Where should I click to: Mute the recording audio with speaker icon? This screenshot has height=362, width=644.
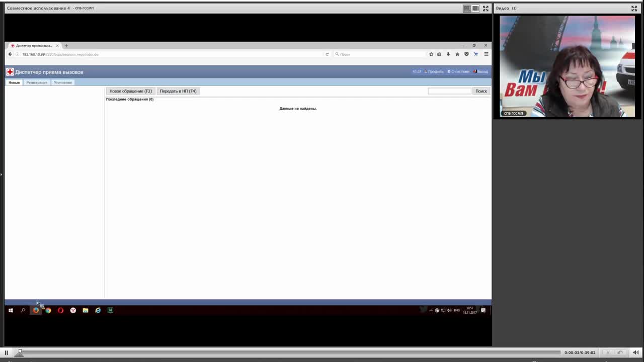(636, 352)
